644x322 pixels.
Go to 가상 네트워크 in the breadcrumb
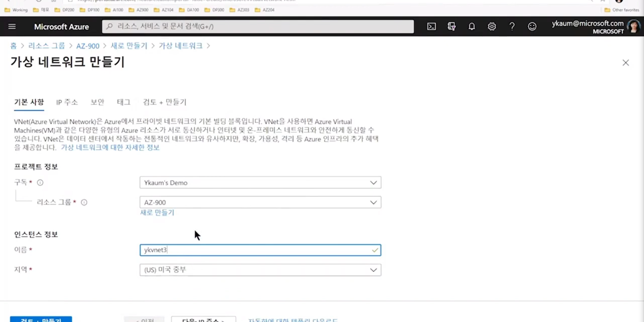(180, 46)
